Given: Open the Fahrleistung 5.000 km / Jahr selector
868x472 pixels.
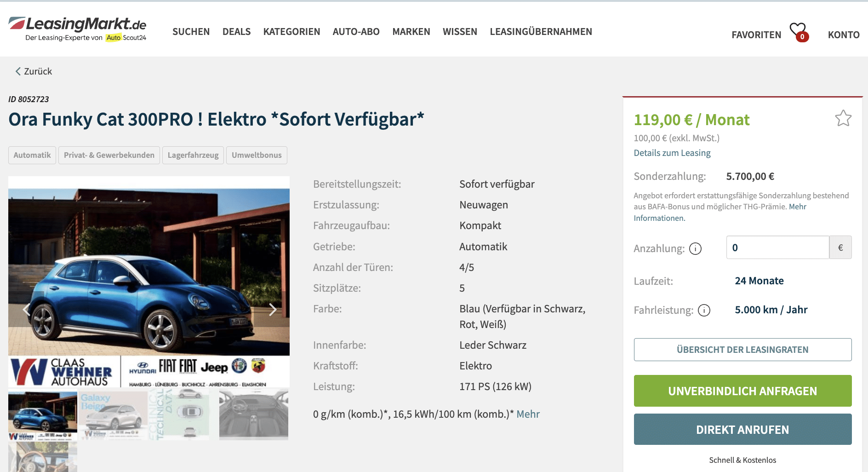Looking at the screenshot, I should 771,310.
